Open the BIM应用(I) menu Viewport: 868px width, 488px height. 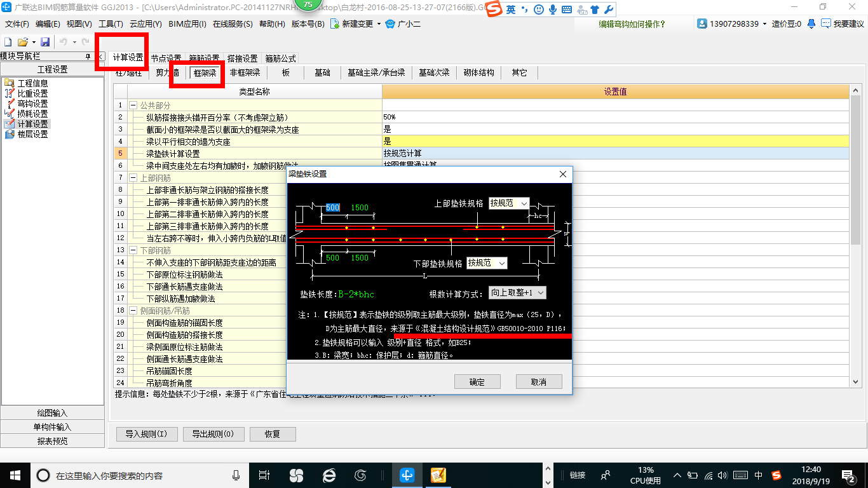click(187, 24)
